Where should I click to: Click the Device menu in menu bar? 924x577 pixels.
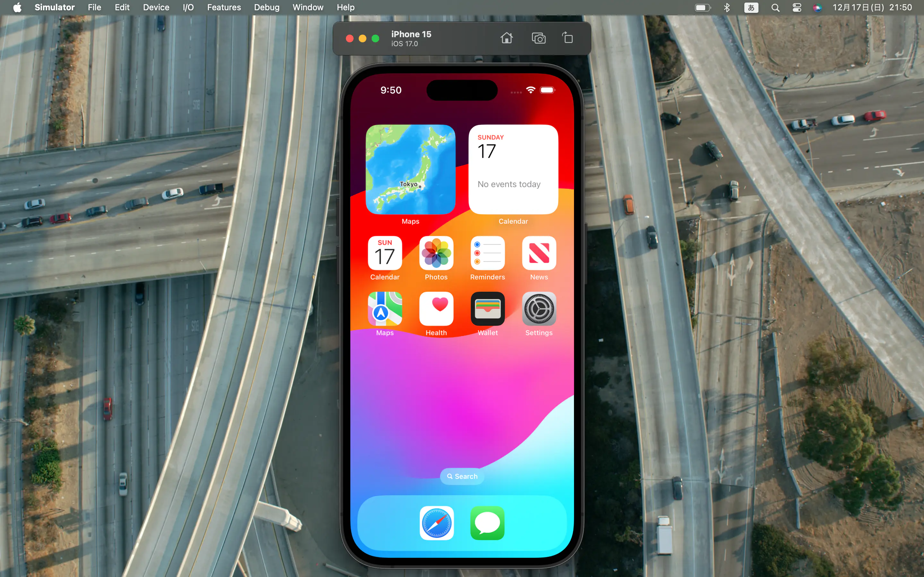click(x=156, y=7)
